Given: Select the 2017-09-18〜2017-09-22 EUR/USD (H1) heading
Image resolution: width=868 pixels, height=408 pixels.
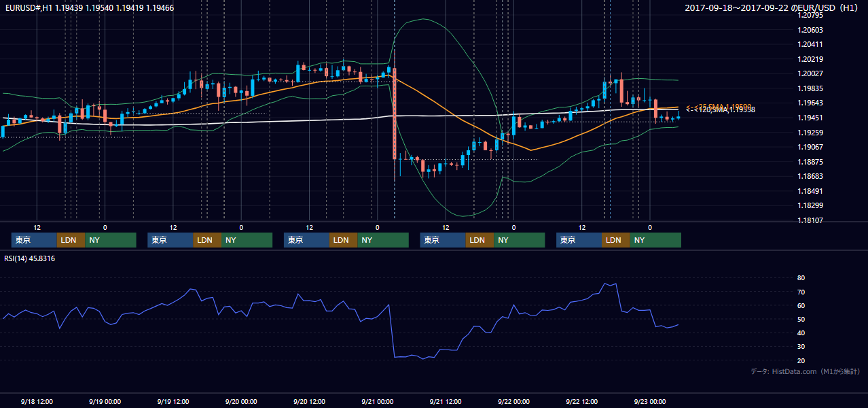Looking at the screenshot, I should click(772, 7).
